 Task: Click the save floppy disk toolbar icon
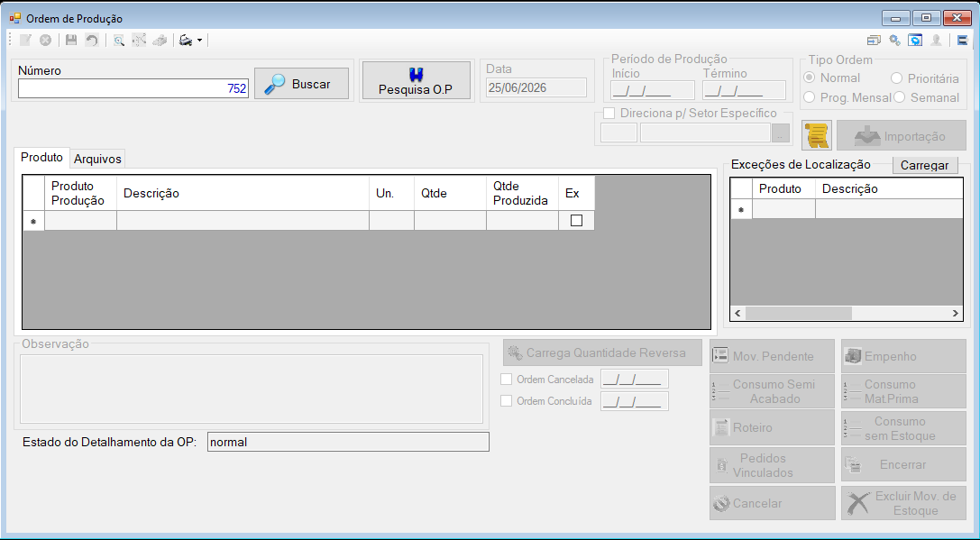[x=71, y=40]
